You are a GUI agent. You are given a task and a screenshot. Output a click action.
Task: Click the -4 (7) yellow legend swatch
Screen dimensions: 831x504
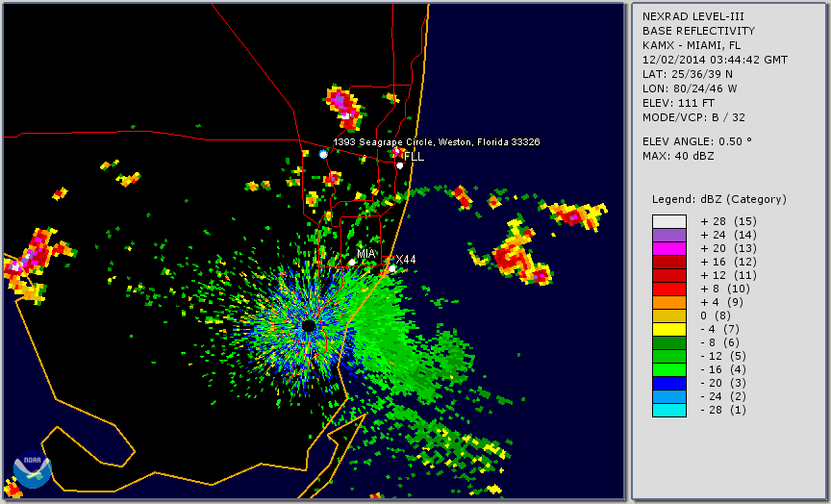[668, 329]
